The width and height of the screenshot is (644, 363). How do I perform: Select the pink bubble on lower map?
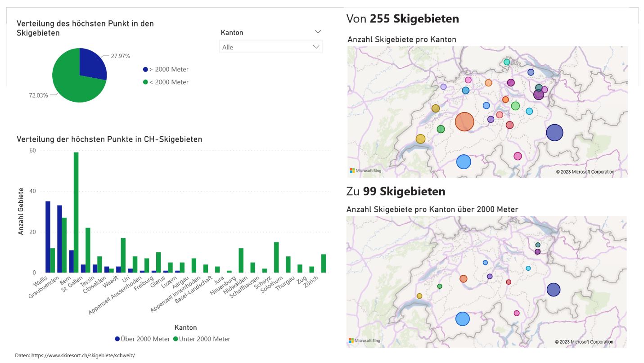click(x=517, y=313)
